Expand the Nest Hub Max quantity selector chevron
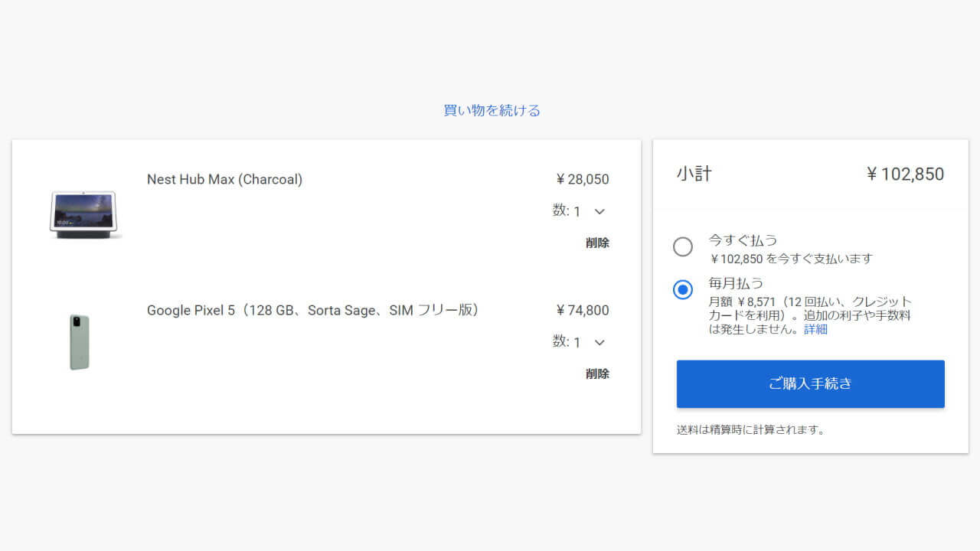This screenshot has width=980, height=551. (x=600, y=210)
